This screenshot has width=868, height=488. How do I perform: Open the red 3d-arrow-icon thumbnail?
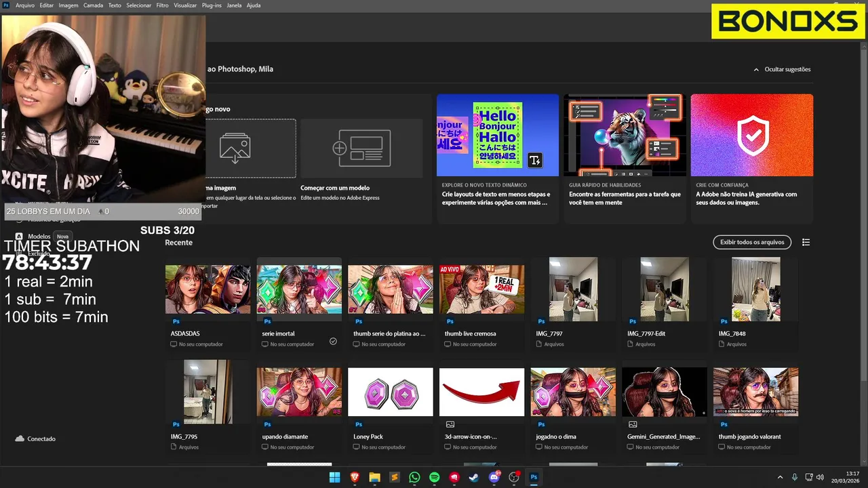(x=481, y=392)
